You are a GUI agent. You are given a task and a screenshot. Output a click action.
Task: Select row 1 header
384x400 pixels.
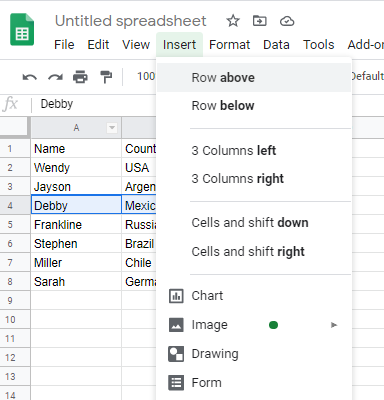point(15,148)
